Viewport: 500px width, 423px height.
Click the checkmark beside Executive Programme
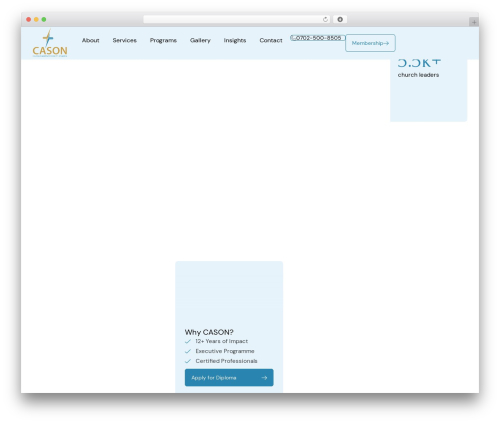(x=188, y=351)
